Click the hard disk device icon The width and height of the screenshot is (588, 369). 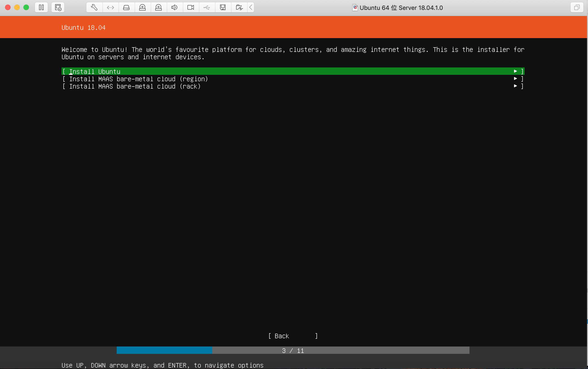click(x=126, y=8)
